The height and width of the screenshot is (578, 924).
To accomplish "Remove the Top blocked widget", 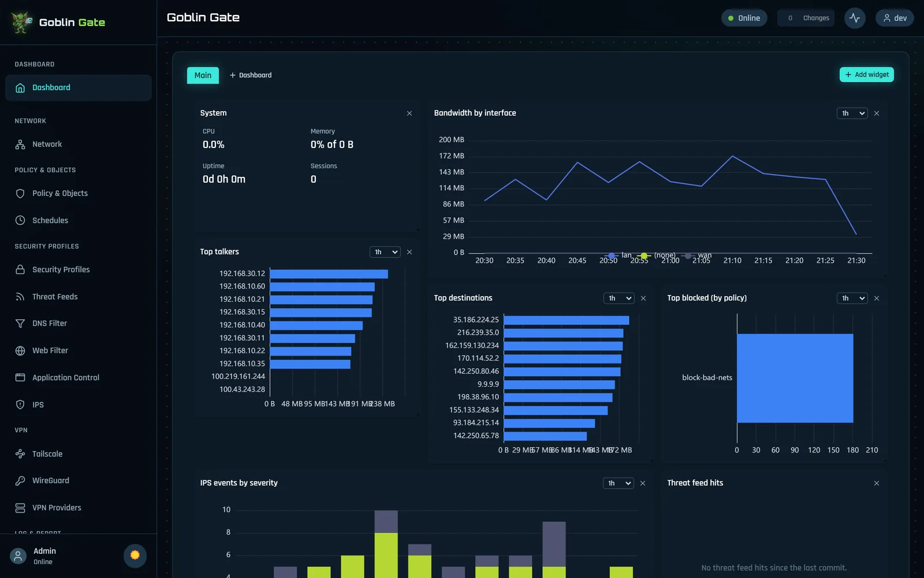I will 877,298.
